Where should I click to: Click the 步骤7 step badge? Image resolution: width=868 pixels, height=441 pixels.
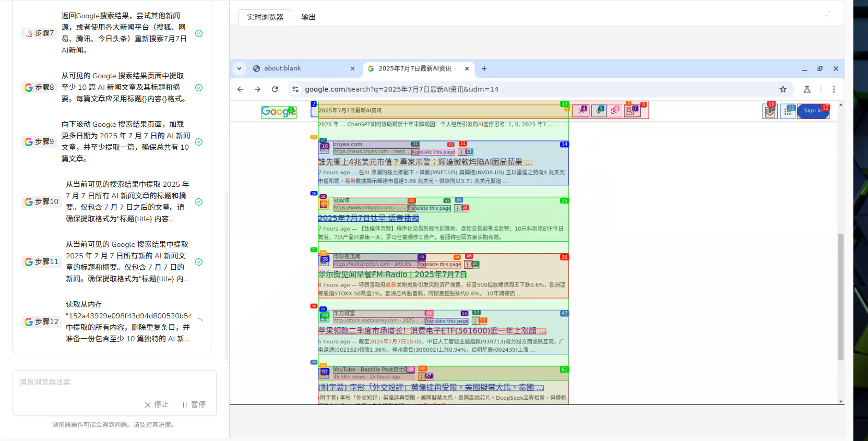pyautogui.click(x=40, y=33)
